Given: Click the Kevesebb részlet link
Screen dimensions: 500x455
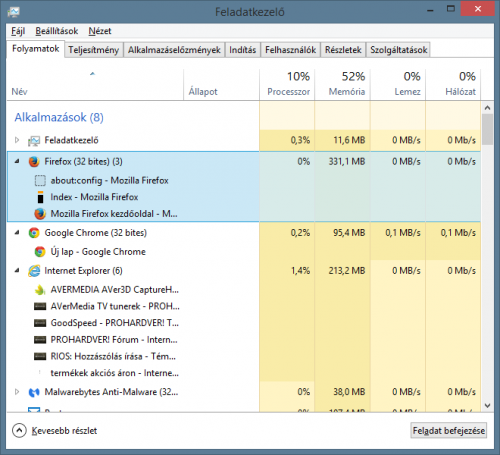Looking at the screenshot, I should tap(64, 431).
